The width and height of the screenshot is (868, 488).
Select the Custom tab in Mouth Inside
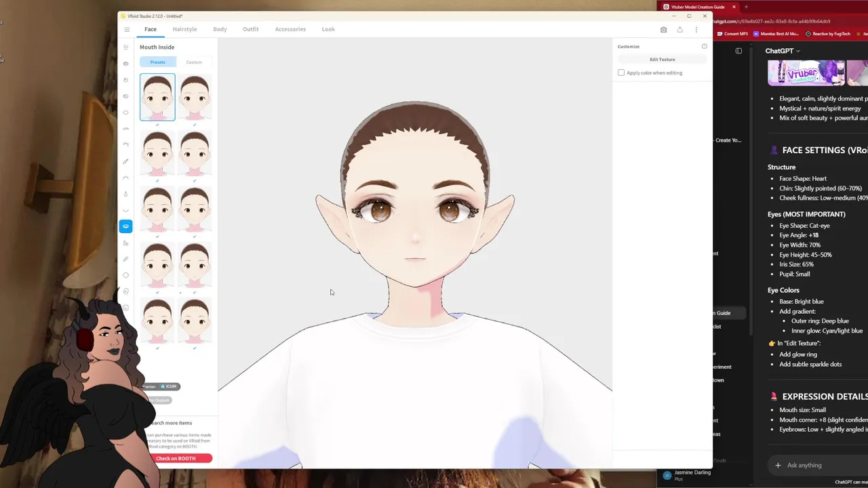point(194,62)
